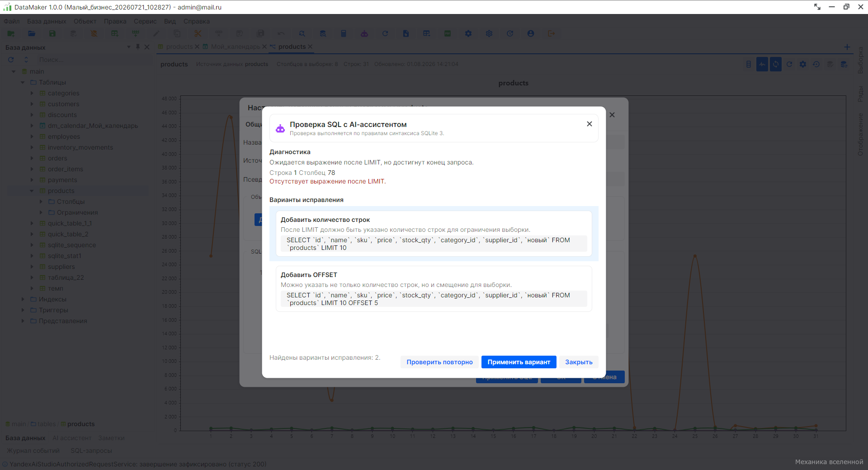Open the AI ассистент bottom panel tab

click(x=72, y=438)
